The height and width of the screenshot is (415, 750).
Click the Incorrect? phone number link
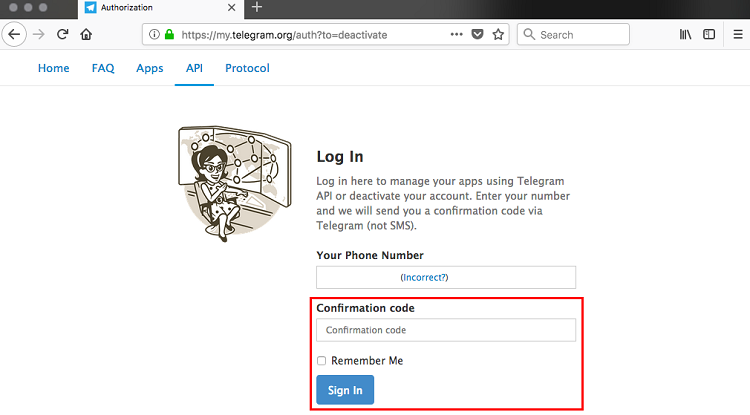[x=425, y=277]
